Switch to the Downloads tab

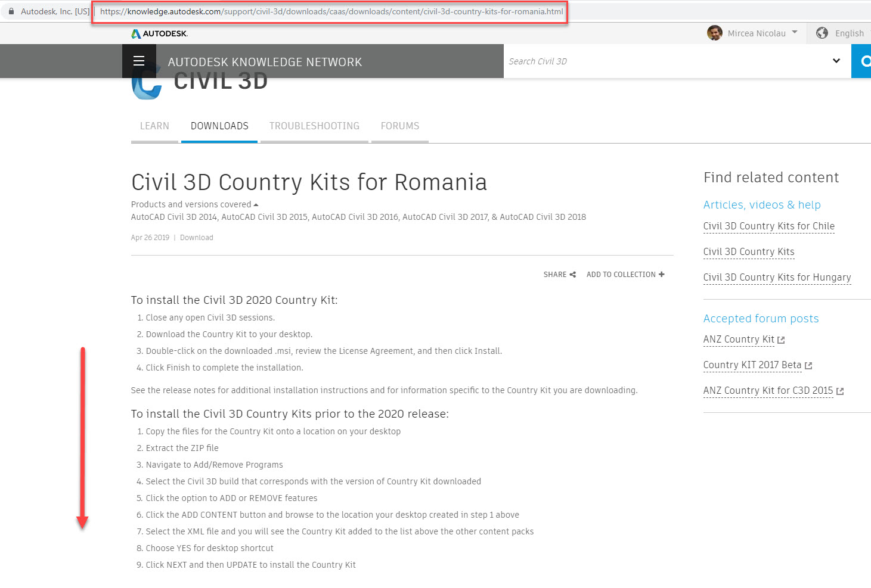(219, 126)
